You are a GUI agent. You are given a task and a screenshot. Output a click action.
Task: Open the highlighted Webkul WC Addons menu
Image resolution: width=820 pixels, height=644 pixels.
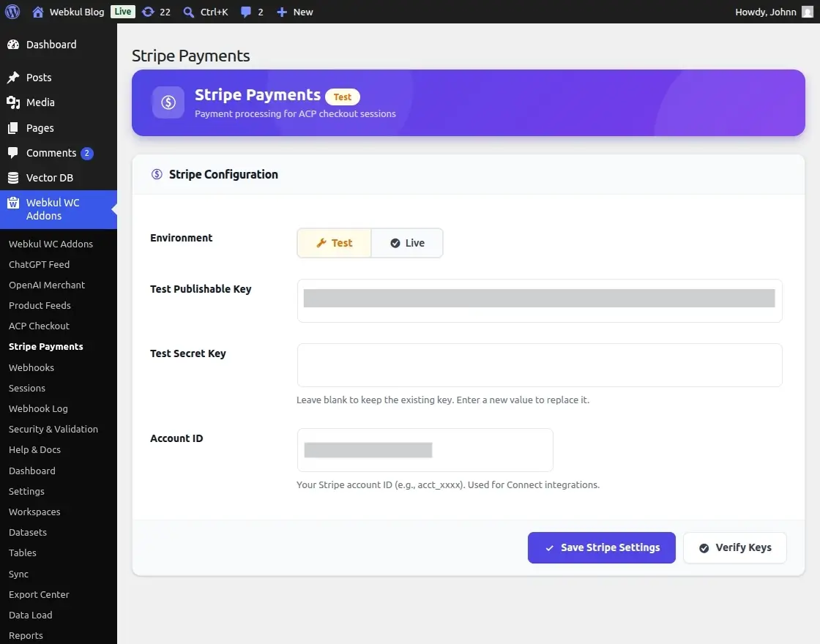[59, 209]
